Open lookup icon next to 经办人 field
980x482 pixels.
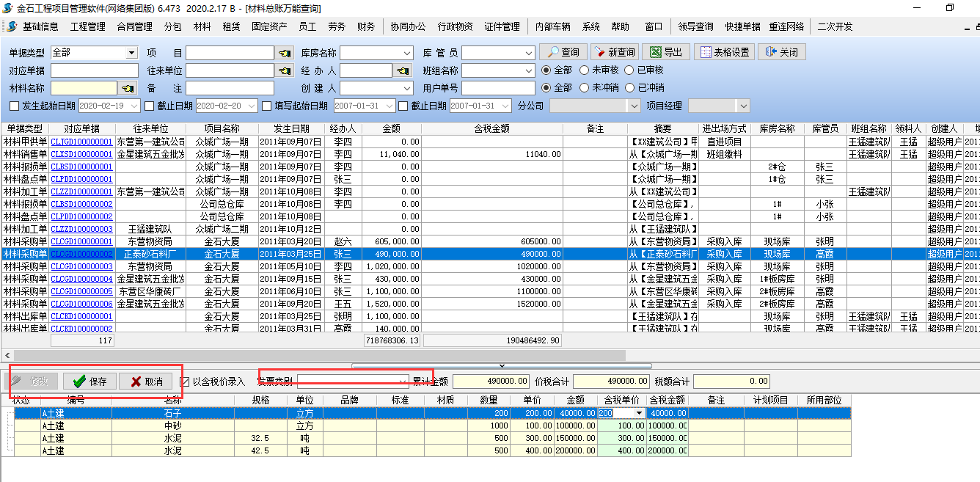pos(403,70)
